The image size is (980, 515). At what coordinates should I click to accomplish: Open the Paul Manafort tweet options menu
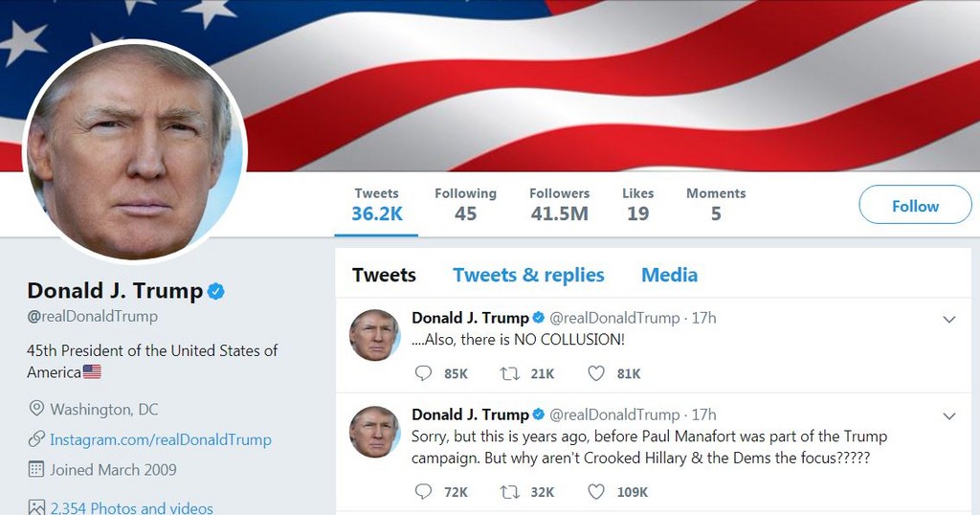pyautogui.click(x=949, y=416)
